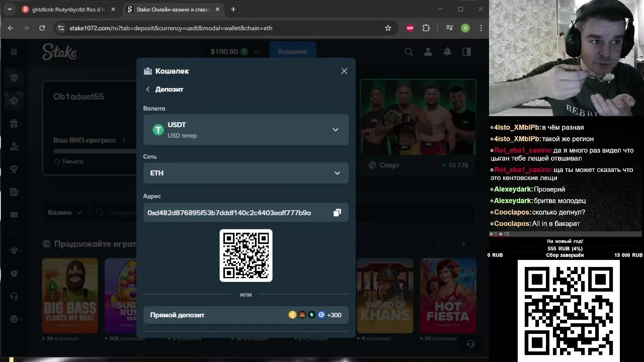Open the support headset icon at the bottom right

470,344
